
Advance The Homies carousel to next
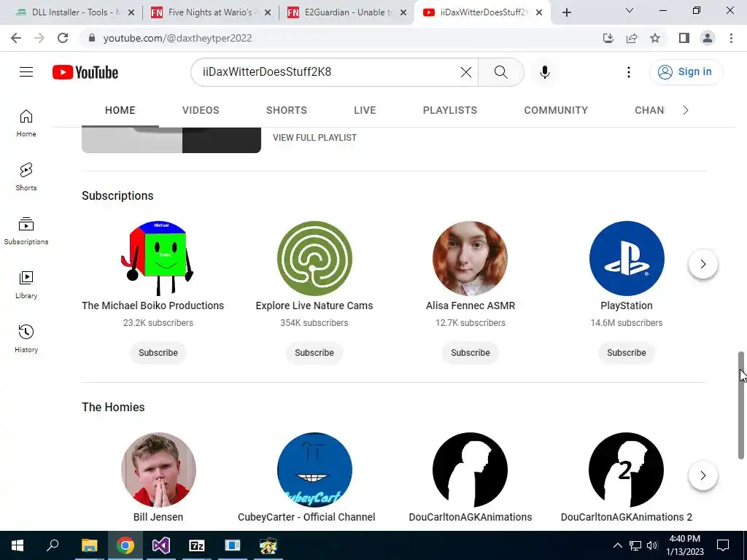pos(703,475)
